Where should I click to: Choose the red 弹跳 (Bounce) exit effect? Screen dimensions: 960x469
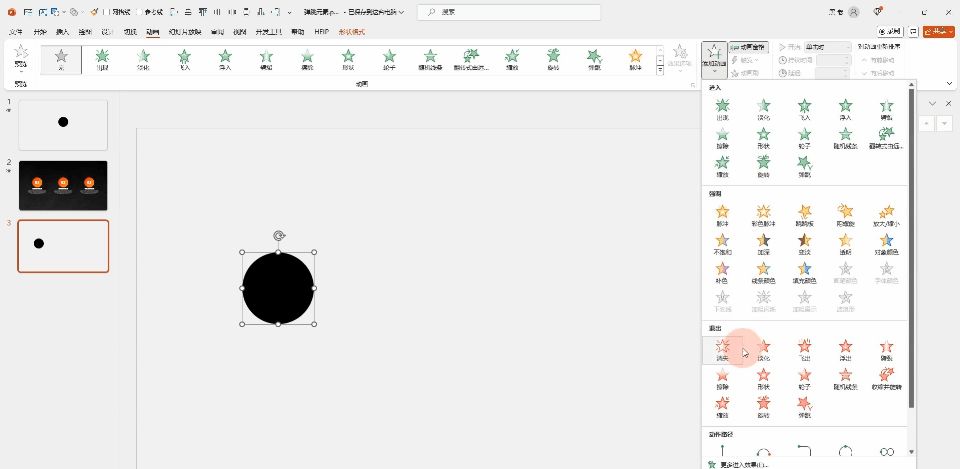click(804, 408)
